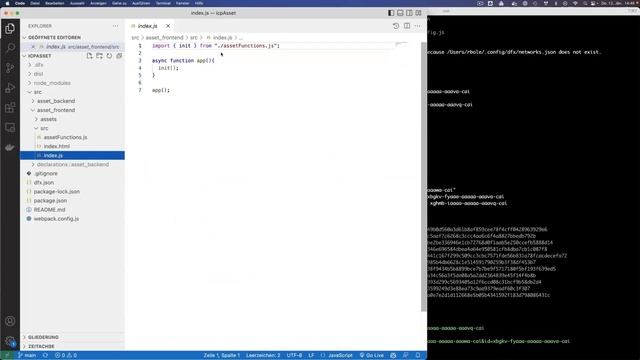Click the remote window indicator in status bar
The image size is (640, 360).
tap(7, 356)
